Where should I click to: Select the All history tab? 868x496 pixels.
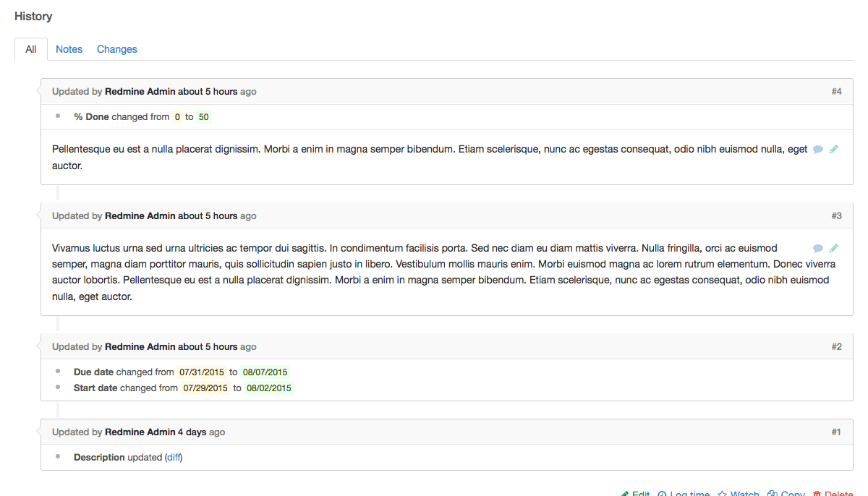click(31, 49)
